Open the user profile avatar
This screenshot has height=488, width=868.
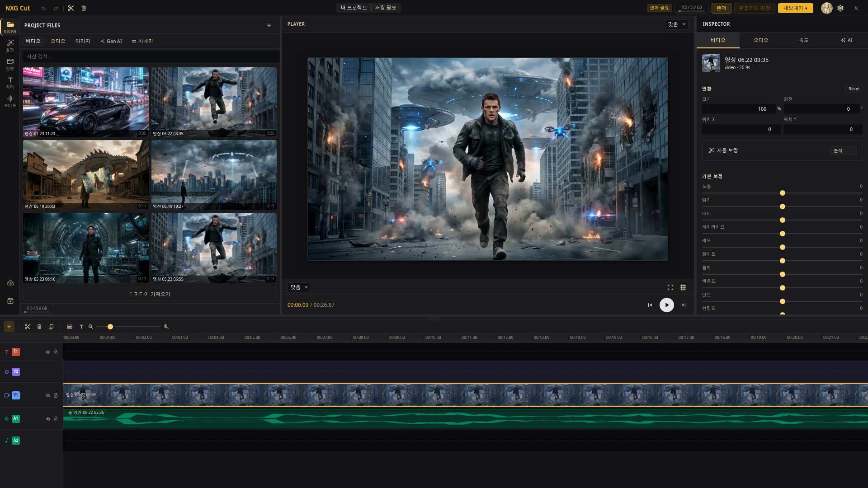(827, 8)
